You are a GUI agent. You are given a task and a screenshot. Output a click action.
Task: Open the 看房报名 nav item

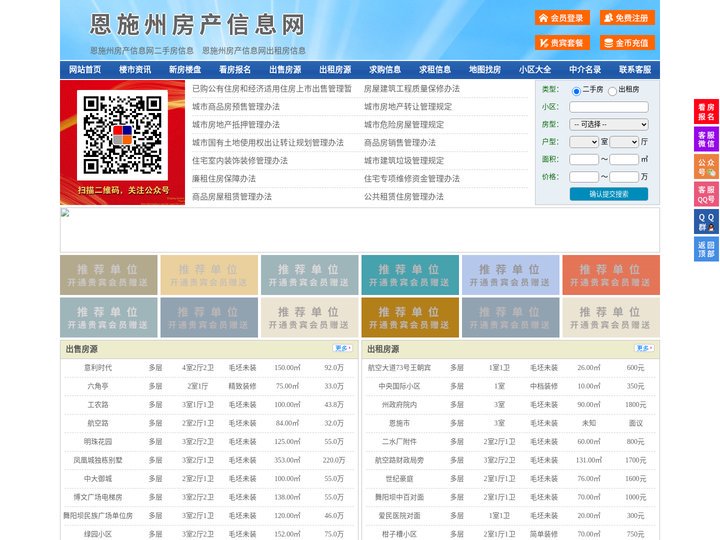(235, 70)
